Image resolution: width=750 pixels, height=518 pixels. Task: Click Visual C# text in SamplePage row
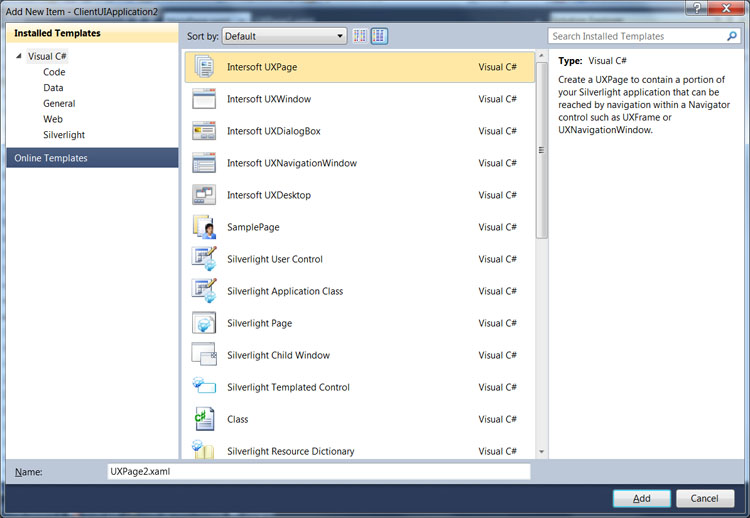click(x=497, y=227)
